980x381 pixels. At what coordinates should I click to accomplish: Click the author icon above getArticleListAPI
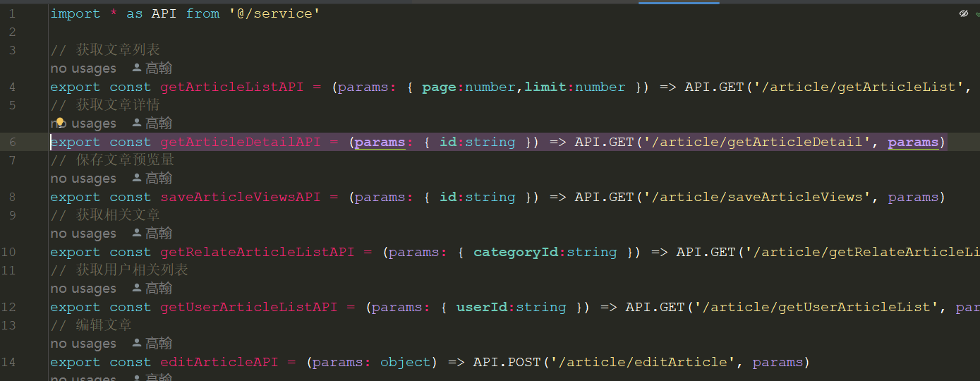[137, 68]
